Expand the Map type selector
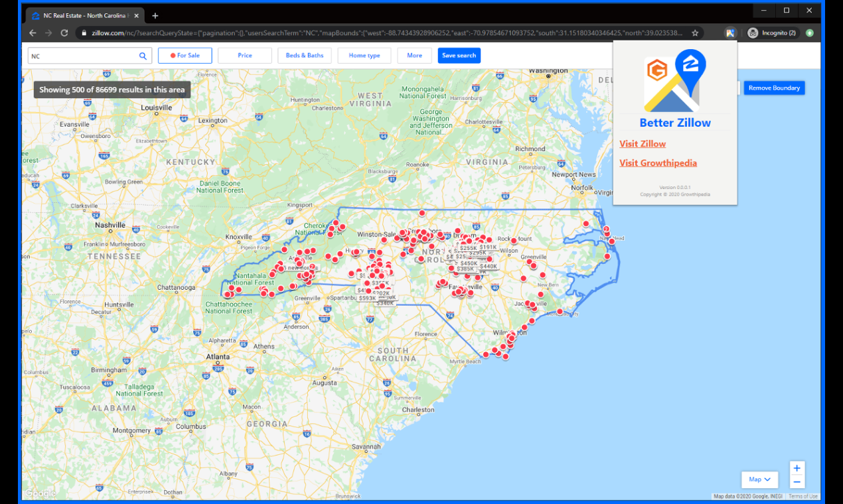 759,479
